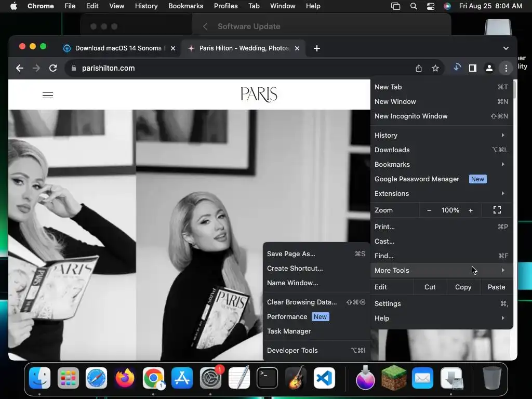The height and width of the screenshot is (399, 532).
Task: Open the side panel icon
Action: point(473,68)
